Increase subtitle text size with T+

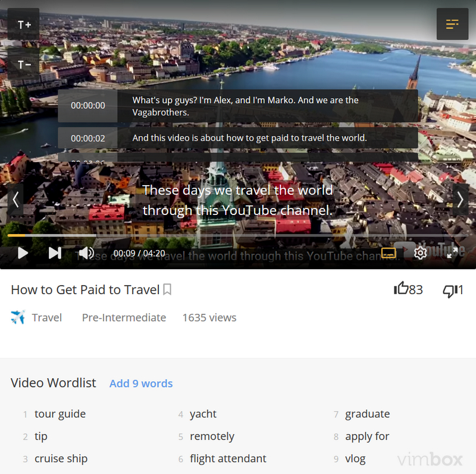coord(24,24)
